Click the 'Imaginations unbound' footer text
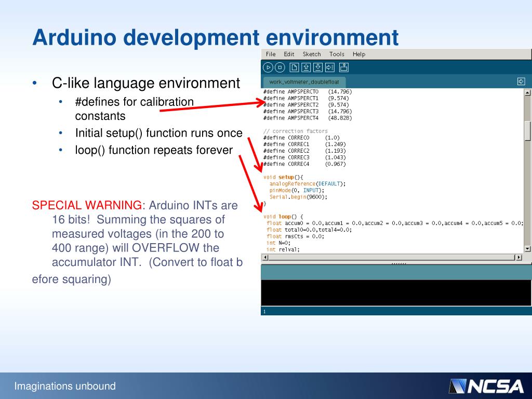This screenshot has height=399, width=532. click(x=65, y=386)
